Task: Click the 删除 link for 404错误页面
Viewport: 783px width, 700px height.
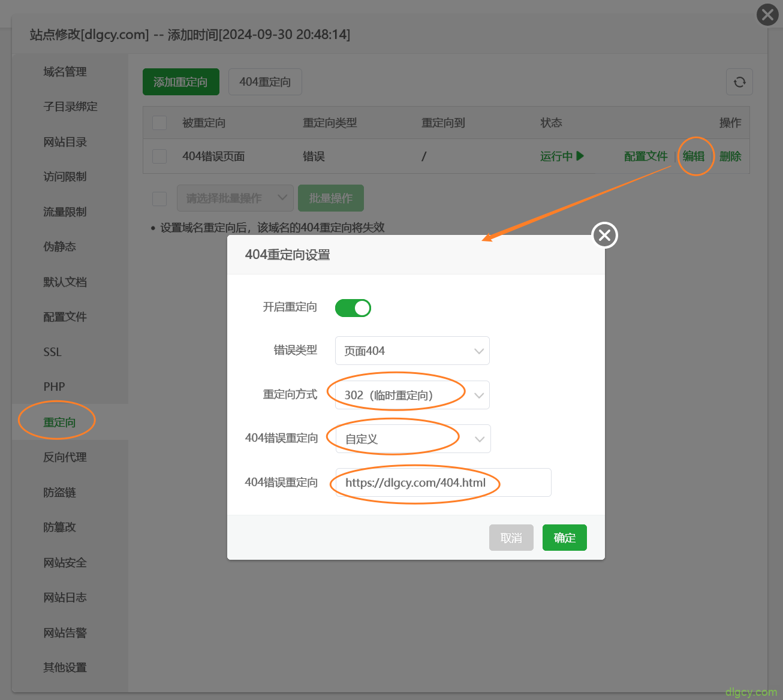Action: pyautogui.click(x=730, y=156)
